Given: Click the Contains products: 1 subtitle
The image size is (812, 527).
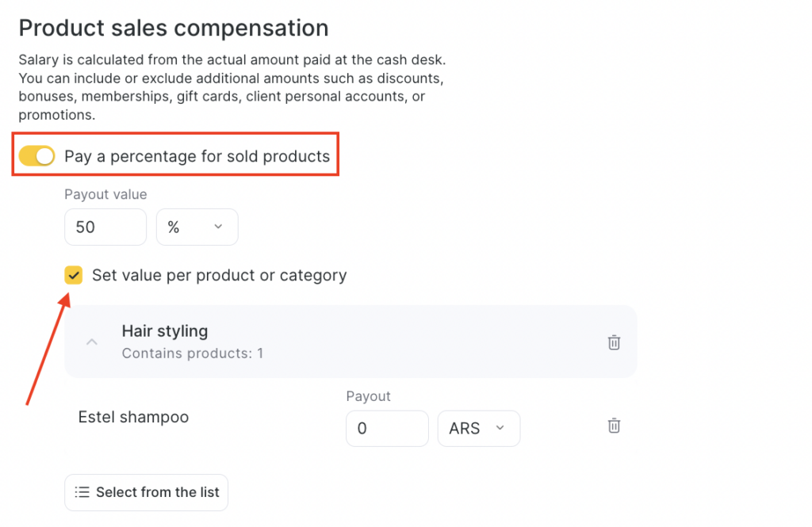Looking at the screenshot, I should (x=192, y=353).
